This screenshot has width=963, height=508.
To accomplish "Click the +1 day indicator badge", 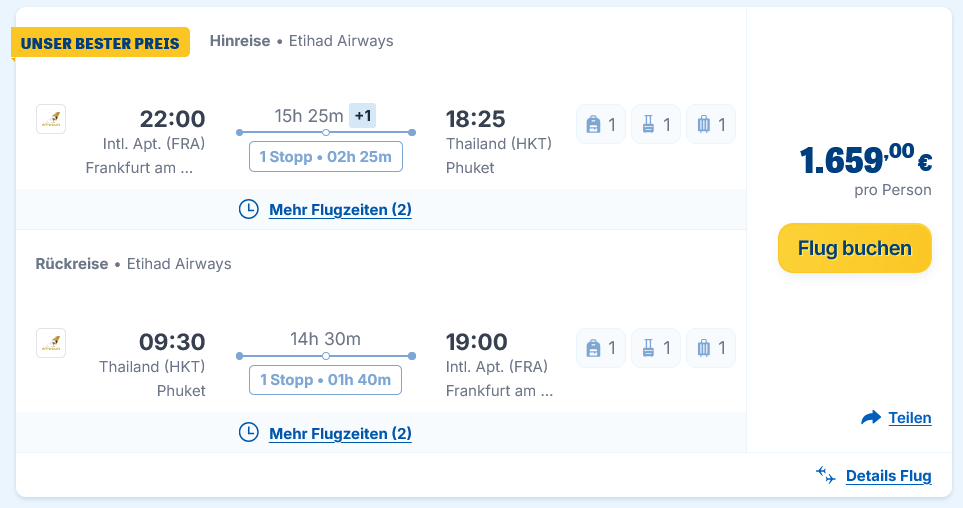I will pos(363,116).
